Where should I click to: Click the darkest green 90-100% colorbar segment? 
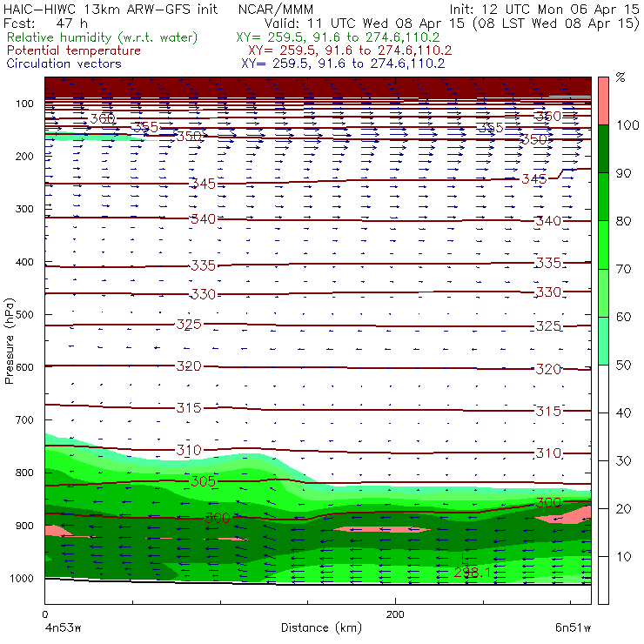pos(603,149)
